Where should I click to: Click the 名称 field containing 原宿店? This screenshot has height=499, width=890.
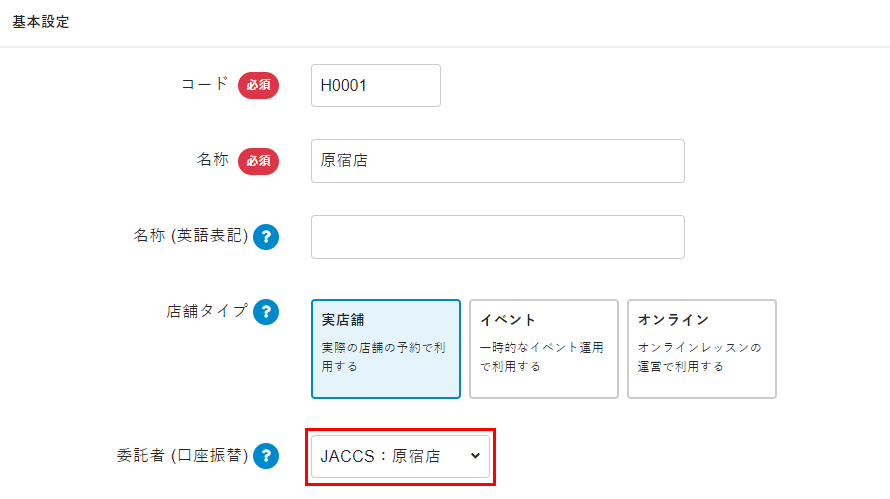[x=497, y=160]
